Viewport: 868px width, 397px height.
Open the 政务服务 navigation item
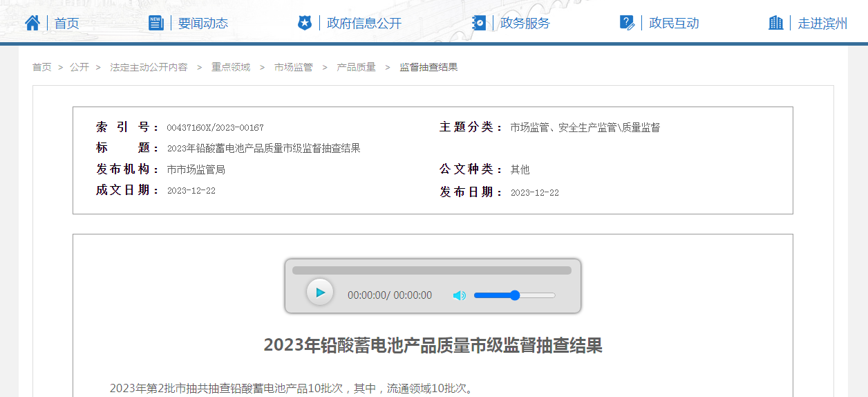point(525,24)
